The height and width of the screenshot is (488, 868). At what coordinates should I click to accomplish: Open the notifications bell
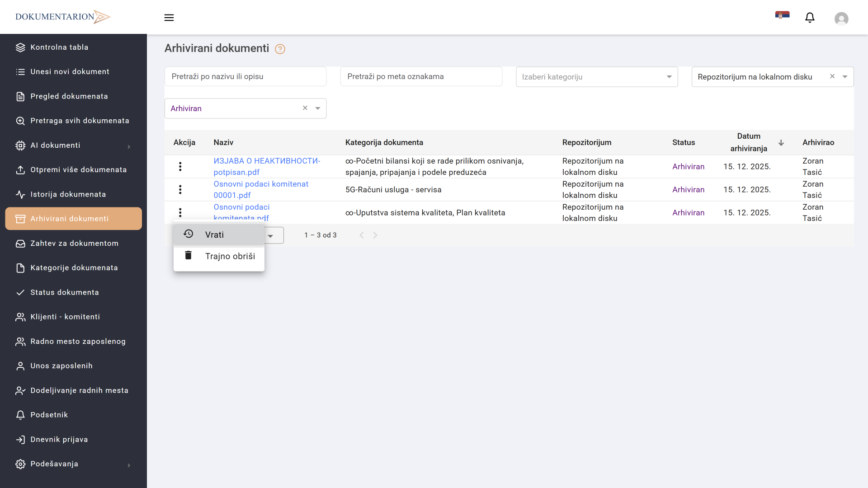point(810,18)
